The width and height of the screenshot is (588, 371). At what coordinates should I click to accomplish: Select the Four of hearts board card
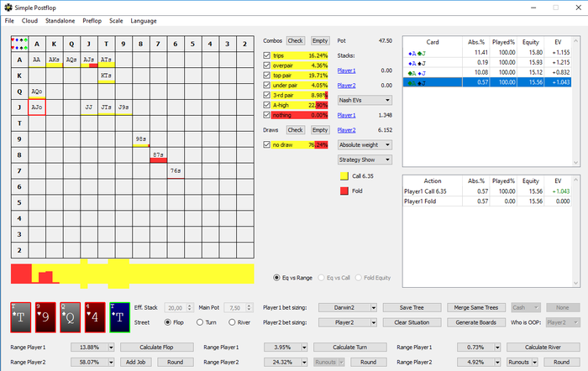(x=95, y=317)
